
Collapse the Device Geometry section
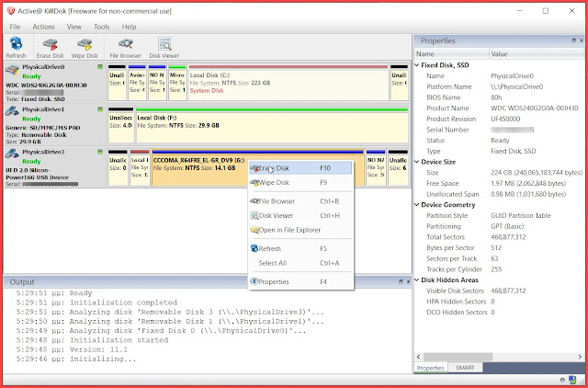click(x=416, y=205)
